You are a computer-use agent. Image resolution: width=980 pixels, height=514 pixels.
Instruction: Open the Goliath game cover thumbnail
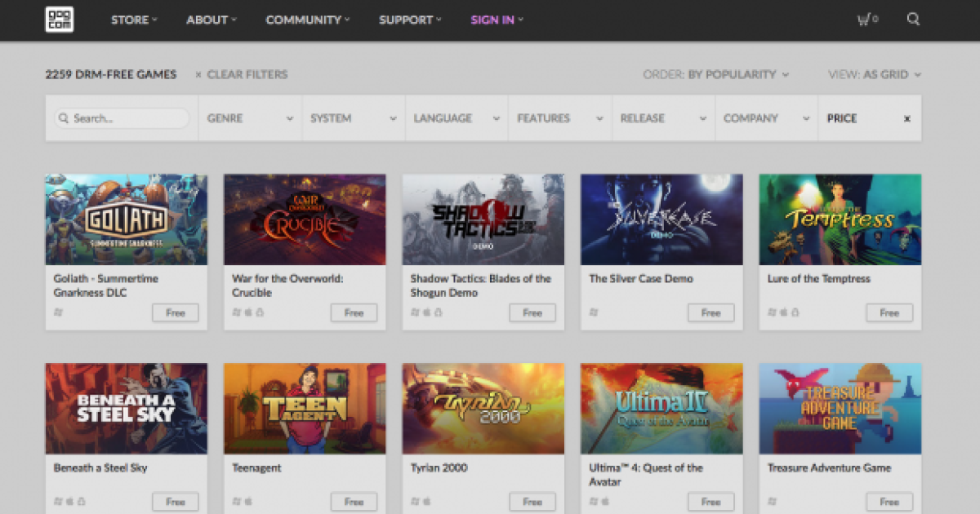(x=127, y=219)
